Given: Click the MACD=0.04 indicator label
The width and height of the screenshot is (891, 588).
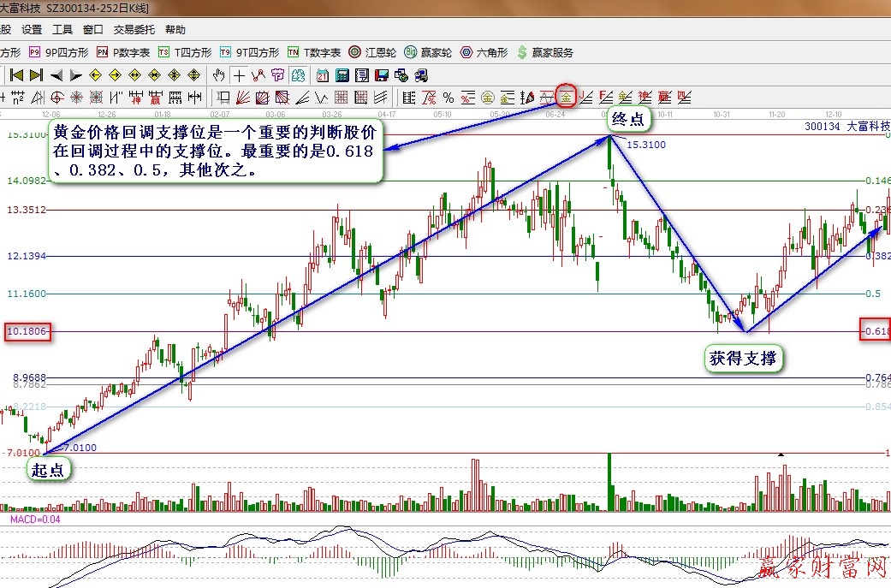Looking at the screenshot, I should pyautogui.click(x=34, y=520).
